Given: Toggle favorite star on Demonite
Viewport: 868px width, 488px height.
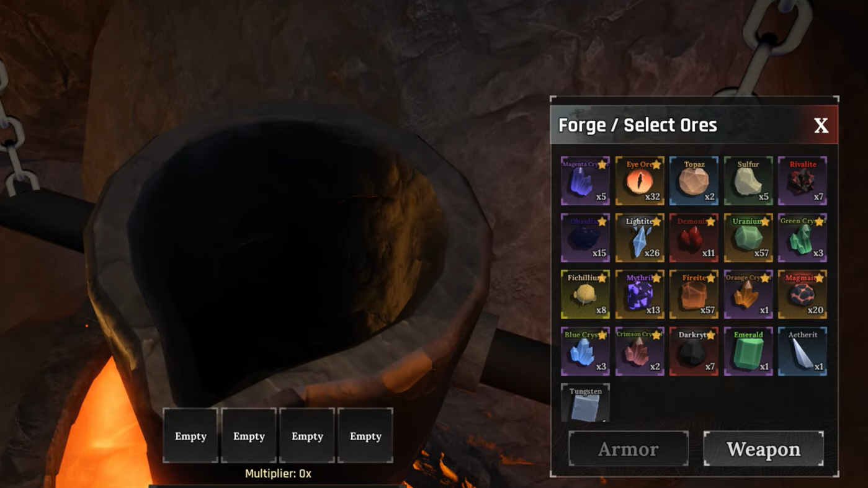Looking at the screenshot, I should coord(710,221).
